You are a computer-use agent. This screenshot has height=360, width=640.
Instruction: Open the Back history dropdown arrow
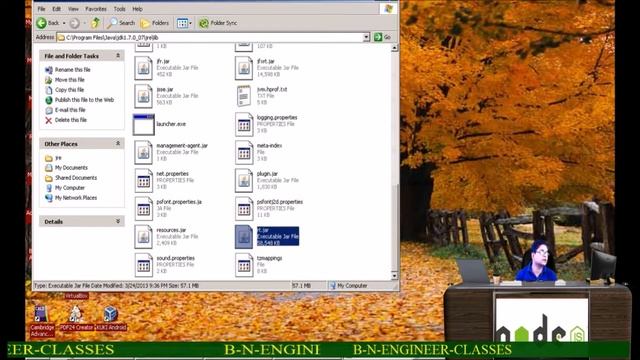coord(64,23)
